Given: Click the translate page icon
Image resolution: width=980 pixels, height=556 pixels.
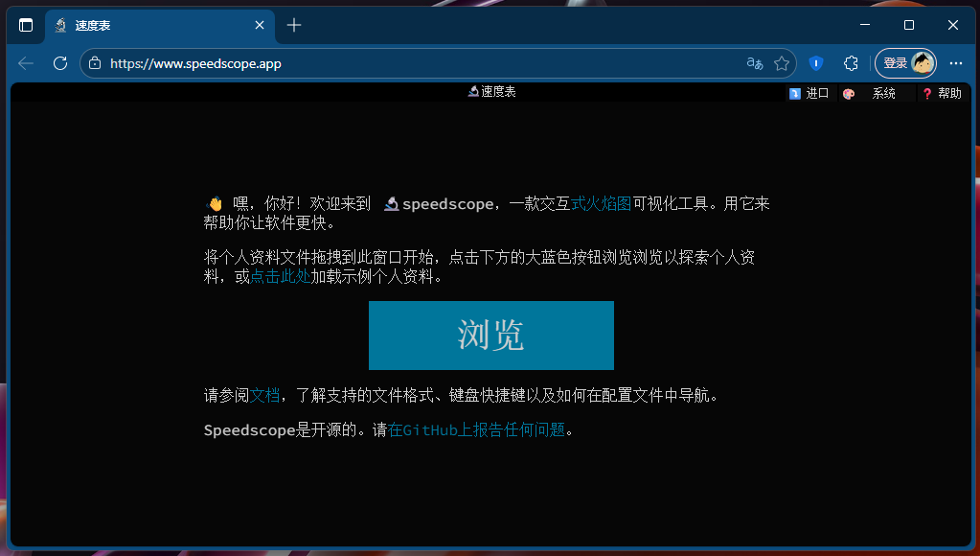Looking at the screenshot, I should (754, 63).
